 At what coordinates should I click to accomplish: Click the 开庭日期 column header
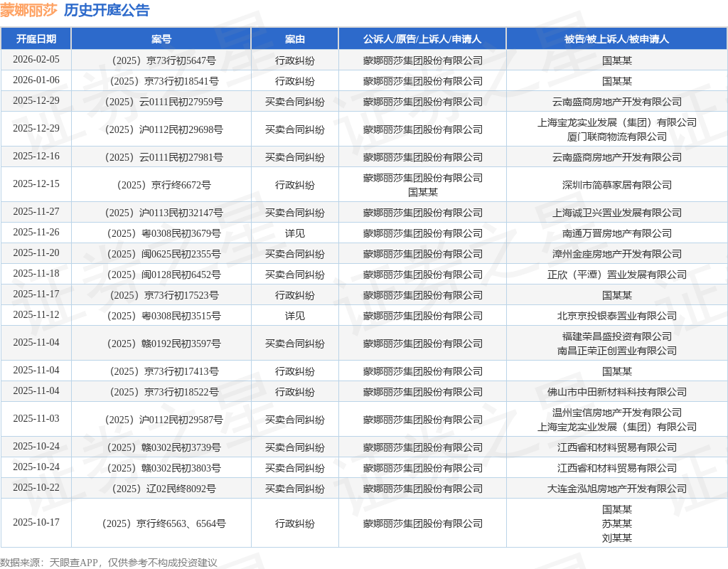(36, 39)
